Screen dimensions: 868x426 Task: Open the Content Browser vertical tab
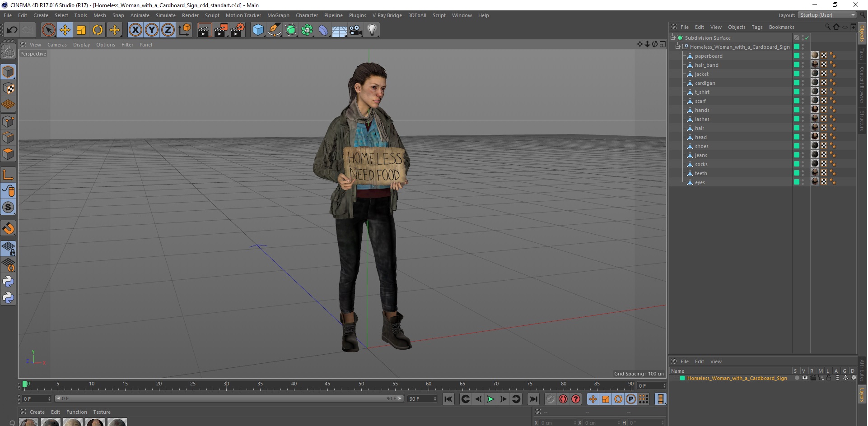(862, 85)
